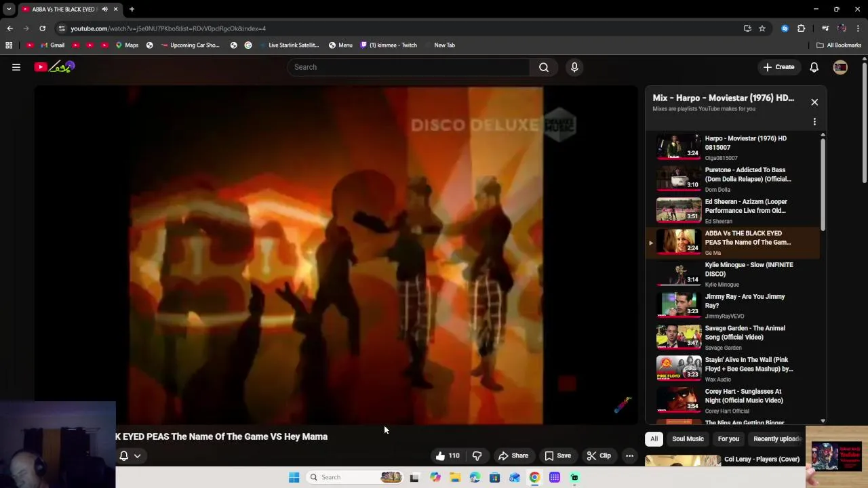Open the YouTube guide hamburger menu
Screen dimensions: 868x488
click(16, 67)
